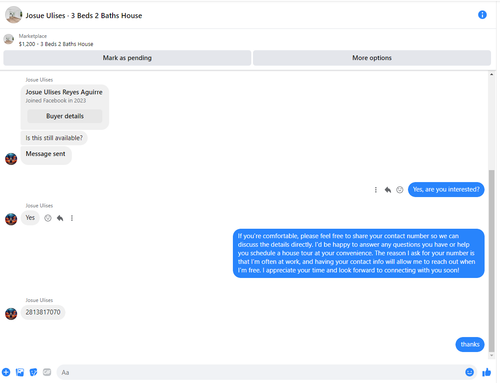Click Josue Ulises listing avatar in header

[x=13, y=15]
